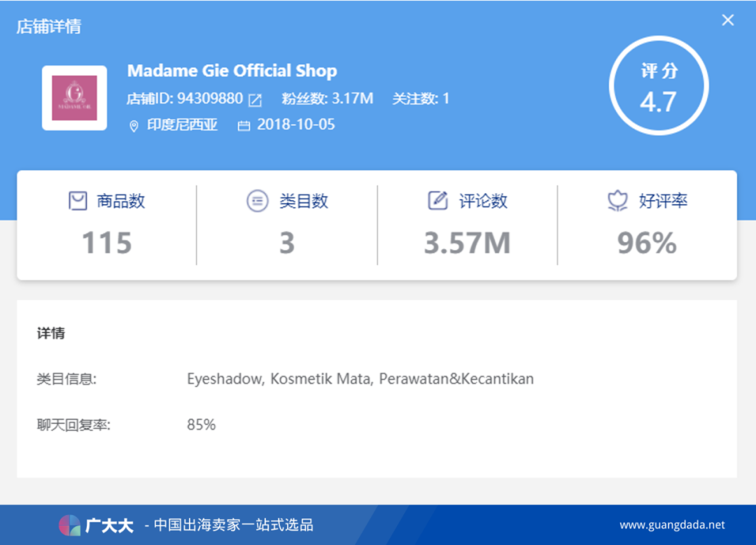Click the store ID 94309880
Image resolution: width=756 pixels, height=545 pixels.
pos(210,99)
